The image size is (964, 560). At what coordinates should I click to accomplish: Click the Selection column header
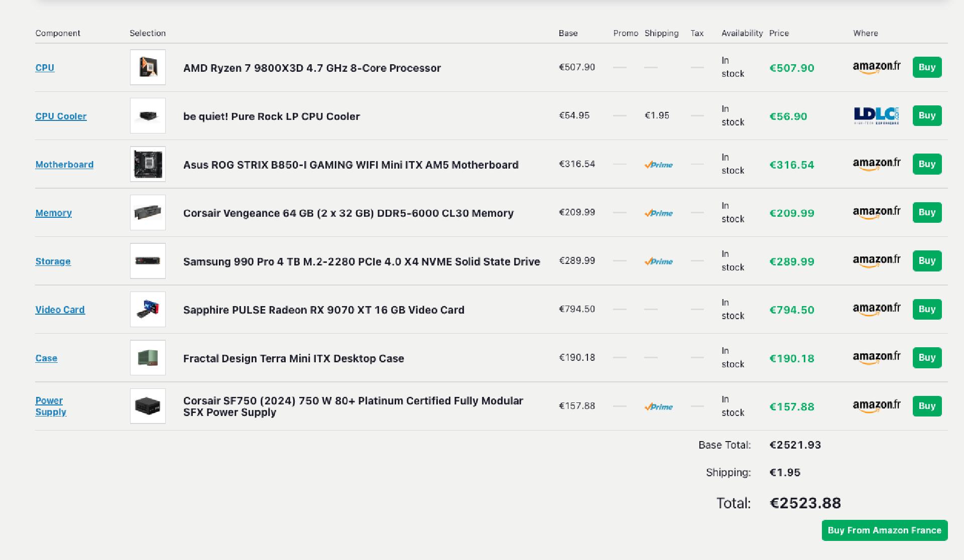(x=148, y=34)
